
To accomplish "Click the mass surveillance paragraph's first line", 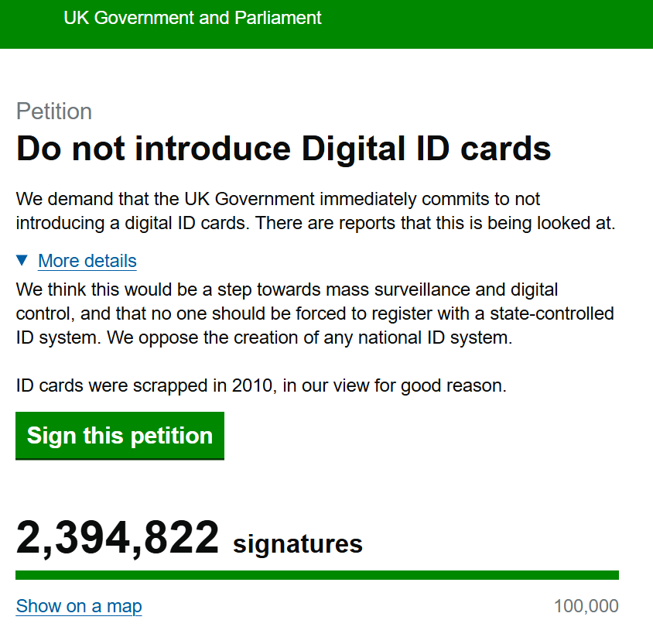I will (x=286, y=290).
